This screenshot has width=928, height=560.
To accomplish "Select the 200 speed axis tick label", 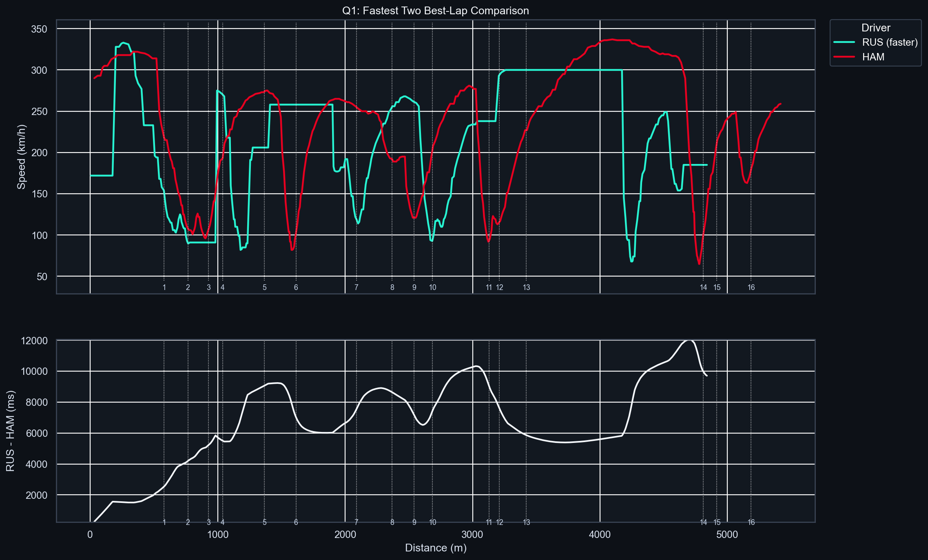I will coord(39,153).
